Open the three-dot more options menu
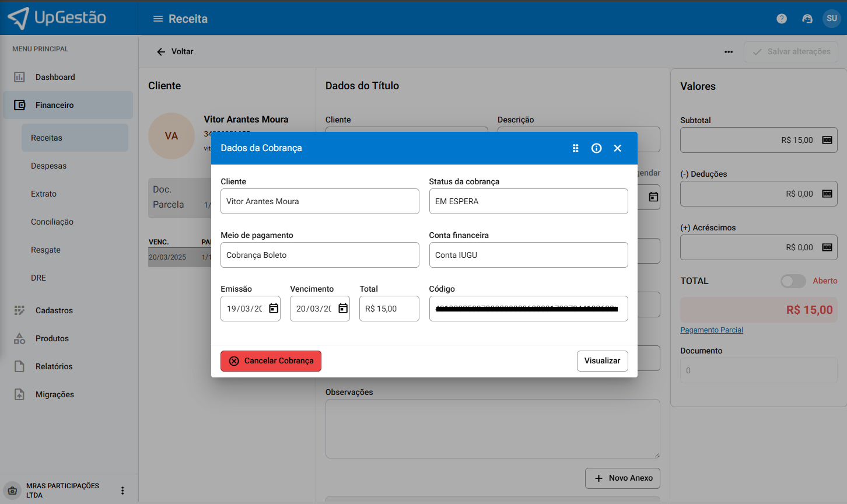Viewport: 847px width, 504px height. 729,52
